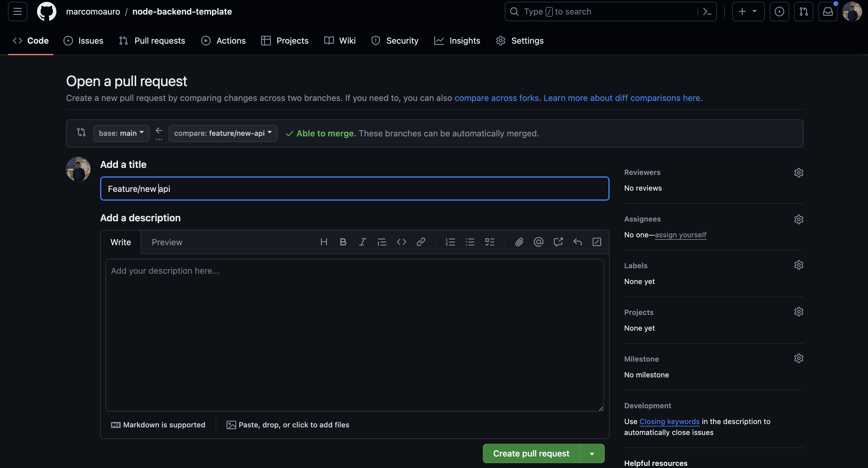
Task: Switch to the Preview tab
Action: pos(167,242)
